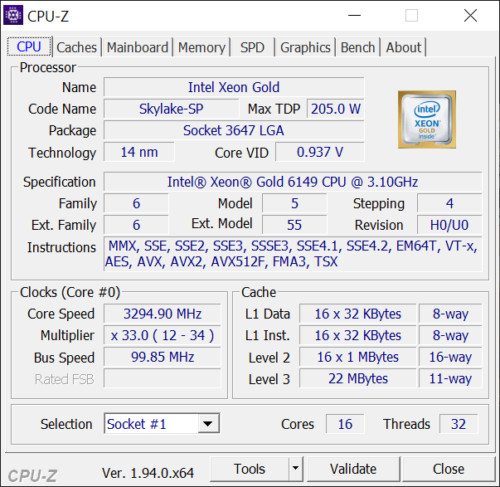Click the Intel Xeon Gold processor logo

pyautogui.click(x=427, y=119)
